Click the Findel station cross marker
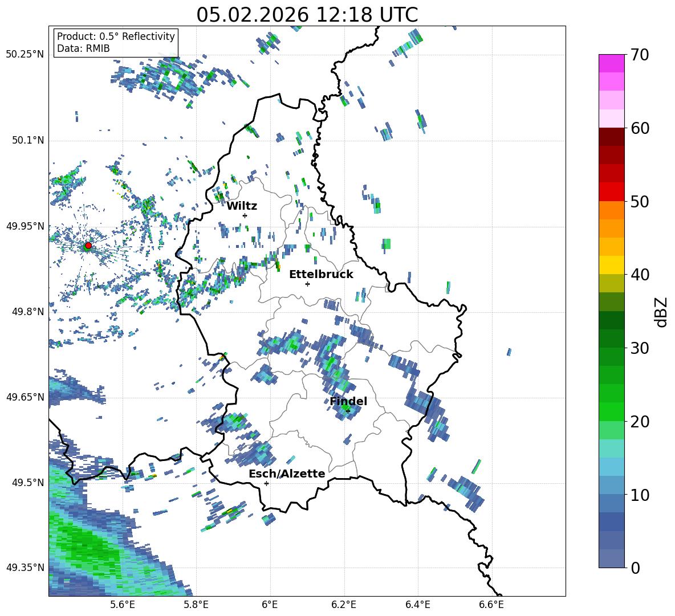675x616 pixels. click(348, 411)
